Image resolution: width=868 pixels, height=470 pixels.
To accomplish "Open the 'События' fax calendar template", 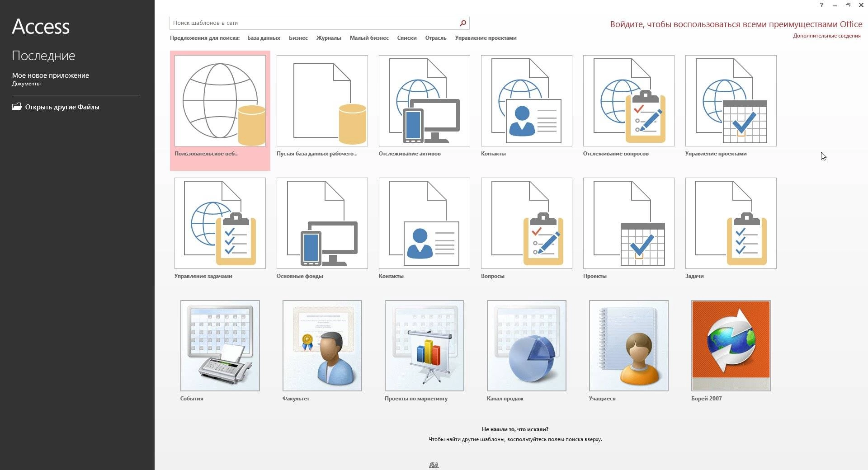I will tap(220, 346).
